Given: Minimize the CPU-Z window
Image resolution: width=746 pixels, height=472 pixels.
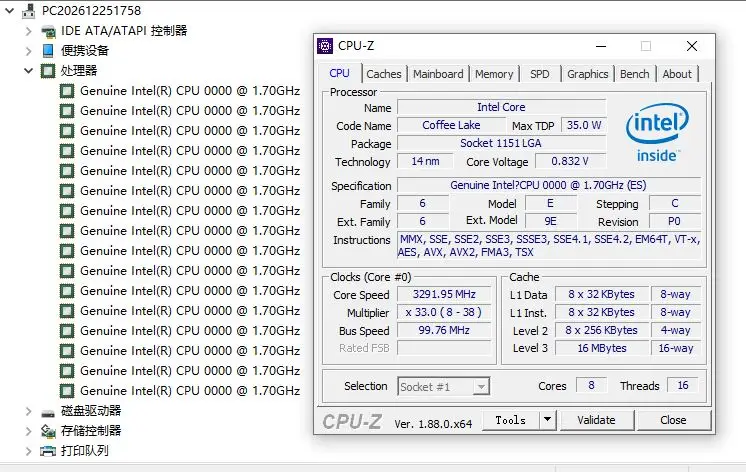Looking at the screenshot, I should coord(601,46).
